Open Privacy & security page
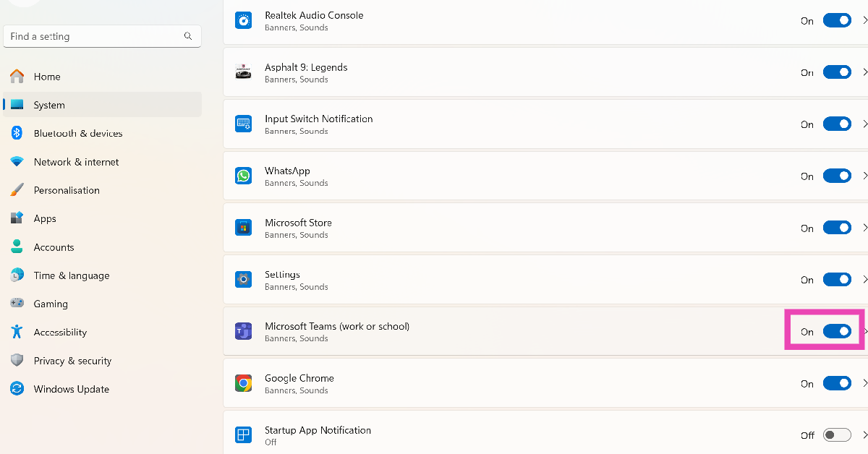Screen dimensions: 868x454 (x=72, y=361)
